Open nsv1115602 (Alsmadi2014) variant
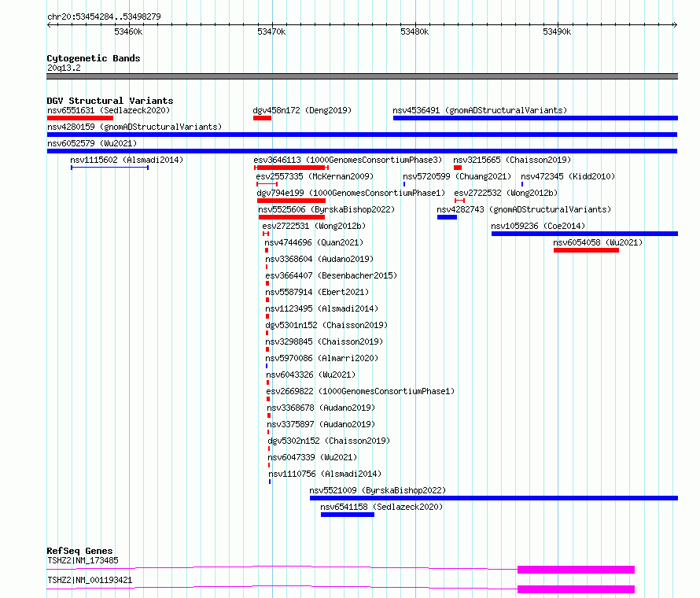Image resolution: width=700 pixels, height=598 pixels. [127, 160]
